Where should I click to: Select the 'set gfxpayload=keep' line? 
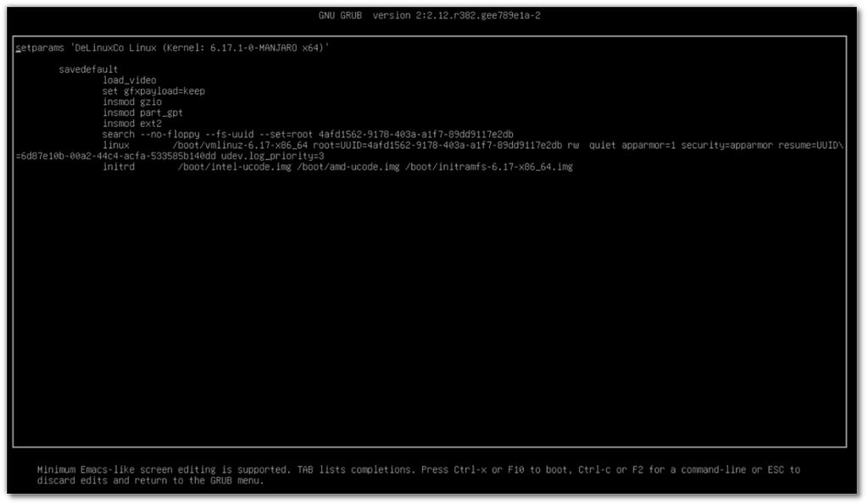[153, 91]
